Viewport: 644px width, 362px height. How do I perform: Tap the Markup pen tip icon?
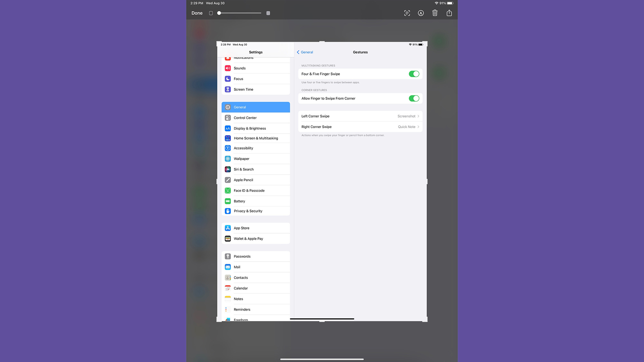(421, 13)
